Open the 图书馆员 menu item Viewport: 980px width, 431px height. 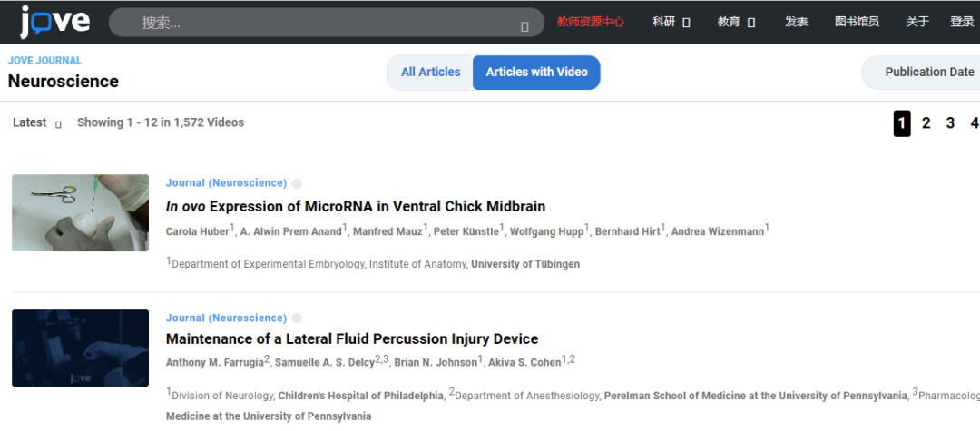(x=857, y=22)
